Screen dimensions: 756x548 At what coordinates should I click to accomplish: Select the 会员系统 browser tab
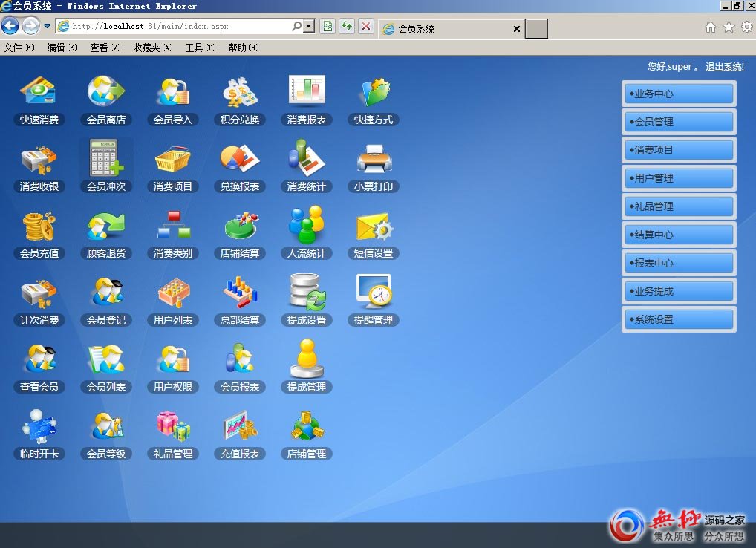point(452,29)
